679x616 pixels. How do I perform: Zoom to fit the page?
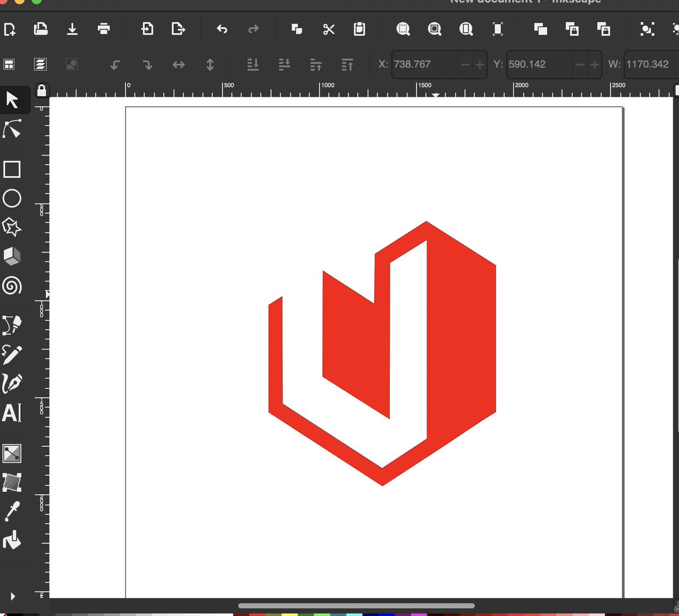click(466, 29)
